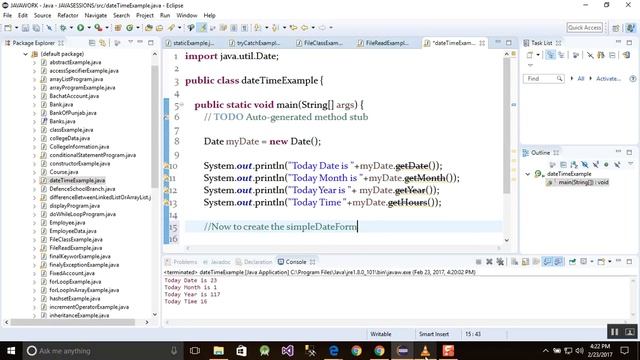Screen dimensions: 640x360
Task: Click Remove Launch X icon in Console
Action: pos(489,262)
